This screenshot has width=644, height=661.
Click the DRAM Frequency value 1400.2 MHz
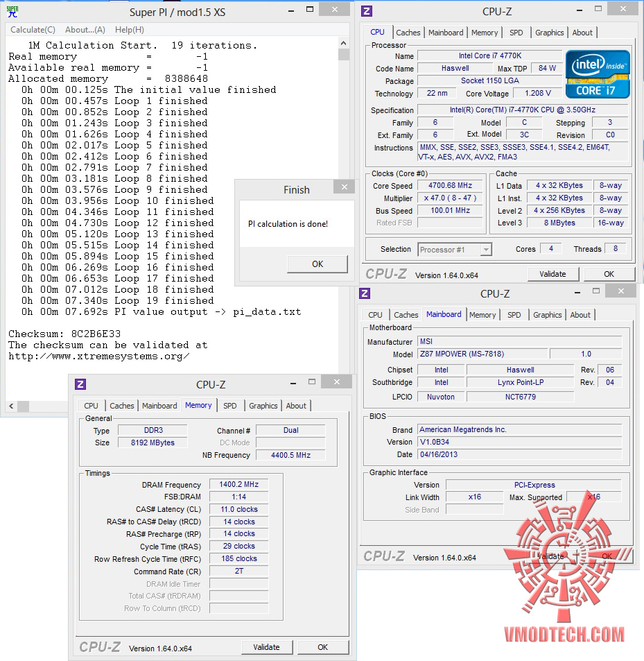click(239, 484)
